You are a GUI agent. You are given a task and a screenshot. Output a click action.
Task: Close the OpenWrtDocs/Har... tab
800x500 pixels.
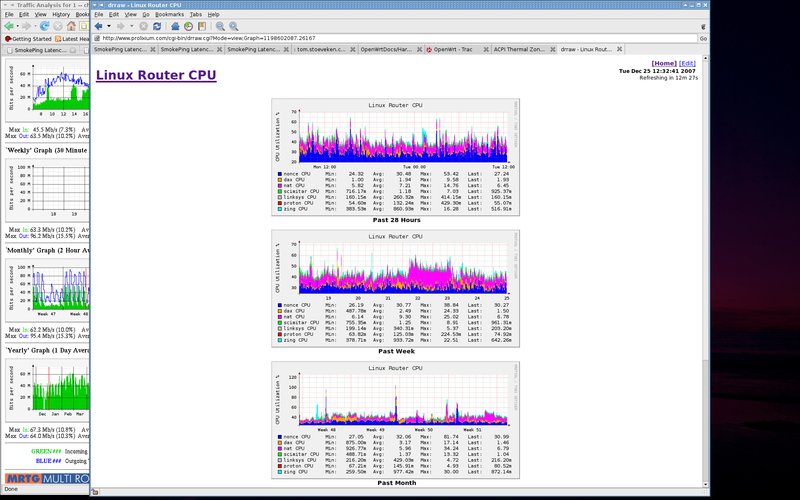(419, 49)
